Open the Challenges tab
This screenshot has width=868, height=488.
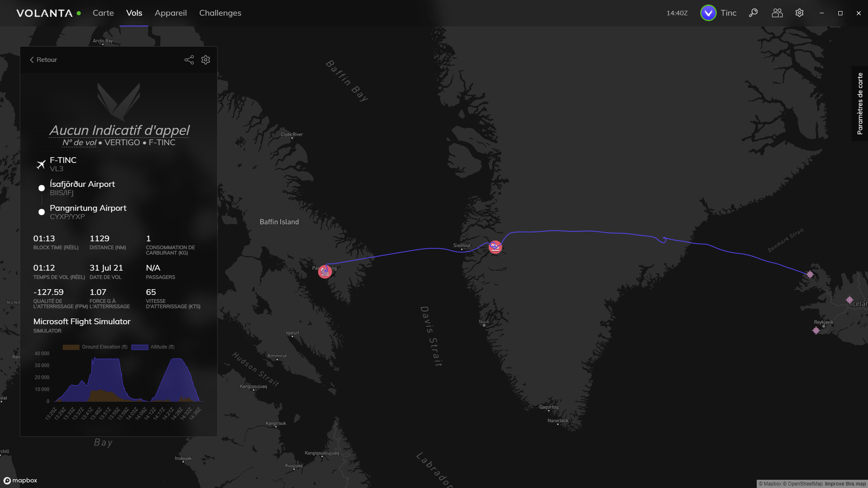pyautogui.click(x=220, y=13)
